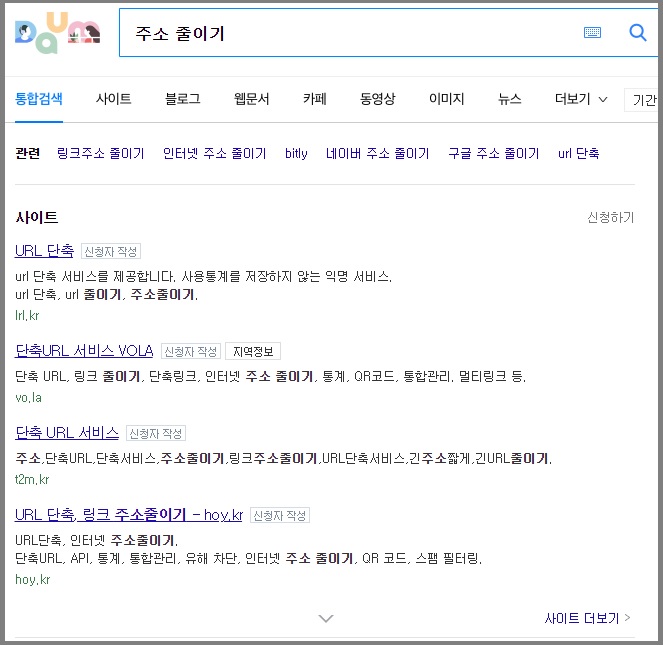Click the magnifier search button
Image resolution: width=663 pixels, height=645 pixels.
pyautogui.click(x=638, y=33)
